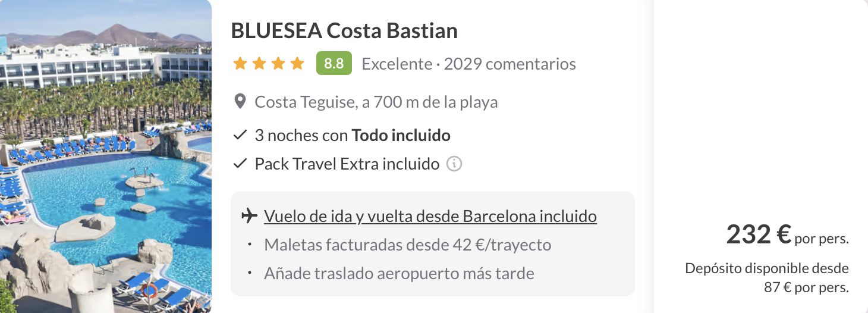
Task: Click Maletas facturadas desde 42 €/trayecto
Action: pos(407,245)
